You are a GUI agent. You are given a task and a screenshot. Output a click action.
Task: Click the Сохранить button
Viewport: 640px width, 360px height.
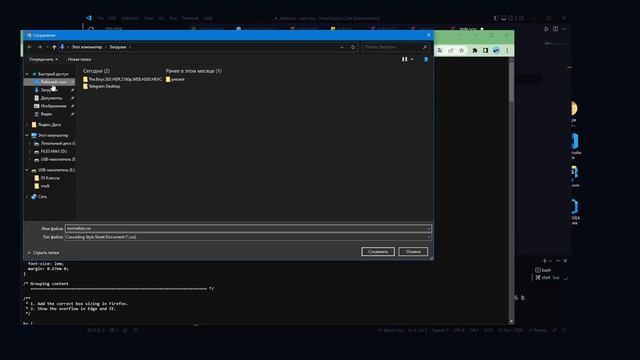[378, 251]
